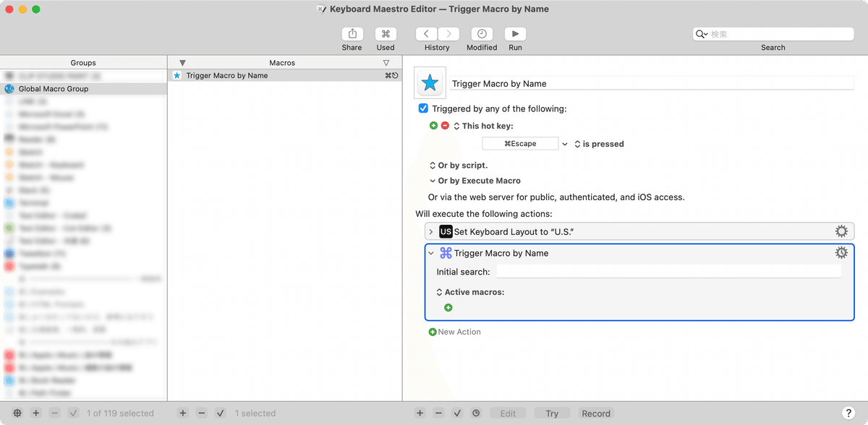Click the Macros column sort triangle on the right
Image resolution: width=868 pixels, height=425 pixels.
pos(386,63)
